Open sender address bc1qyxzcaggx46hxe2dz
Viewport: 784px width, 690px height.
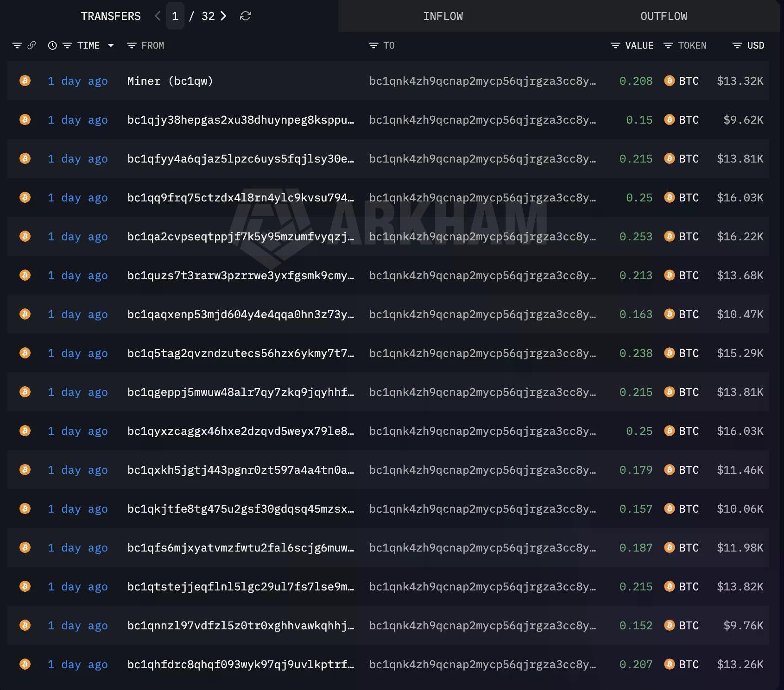coord(240,431)
